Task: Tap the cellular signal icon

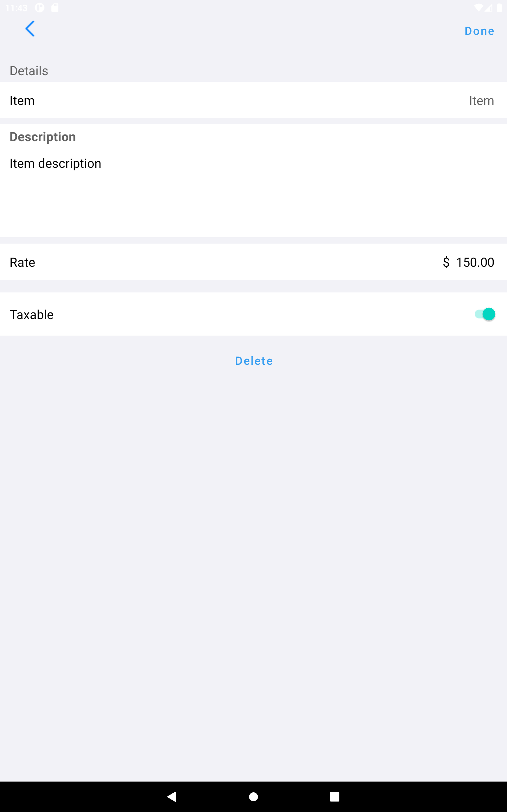Action: 489,8
